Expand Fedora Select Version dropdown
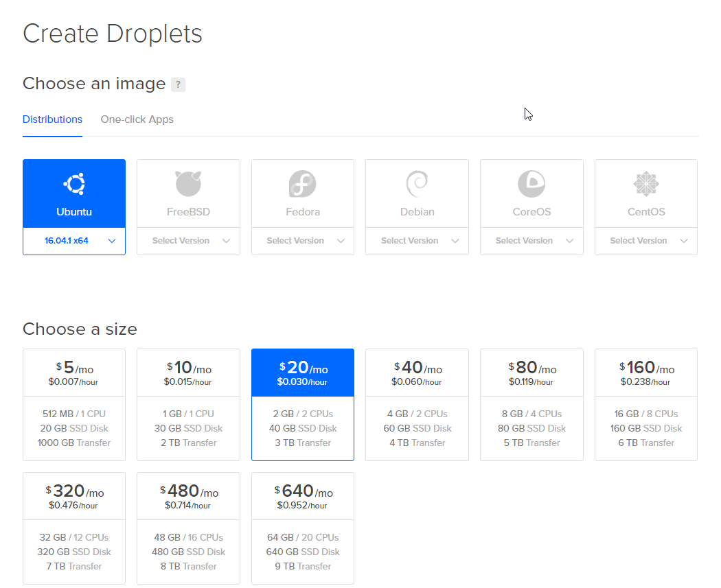 click(303, 241)
